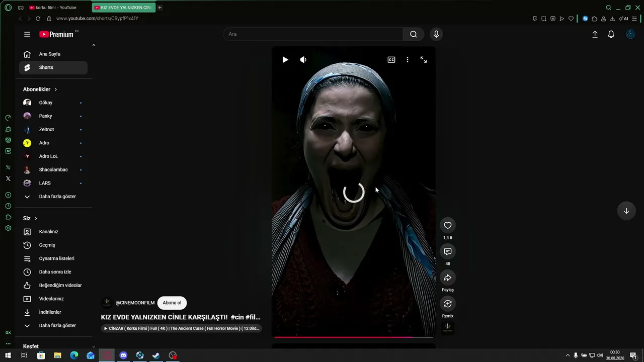Image resolution: width=644 pixels, height=362 pixels.
Task: Like the Short with the heart button
Action: point(448,225)
